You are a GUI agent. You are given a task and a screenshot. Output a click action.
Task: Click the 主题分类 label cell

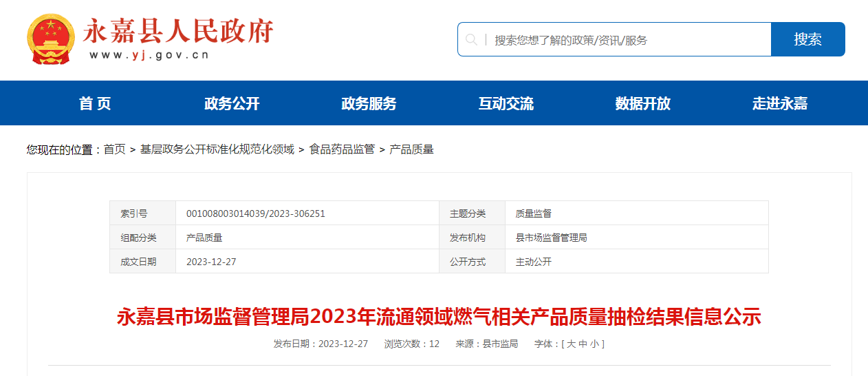click(472, 213)
